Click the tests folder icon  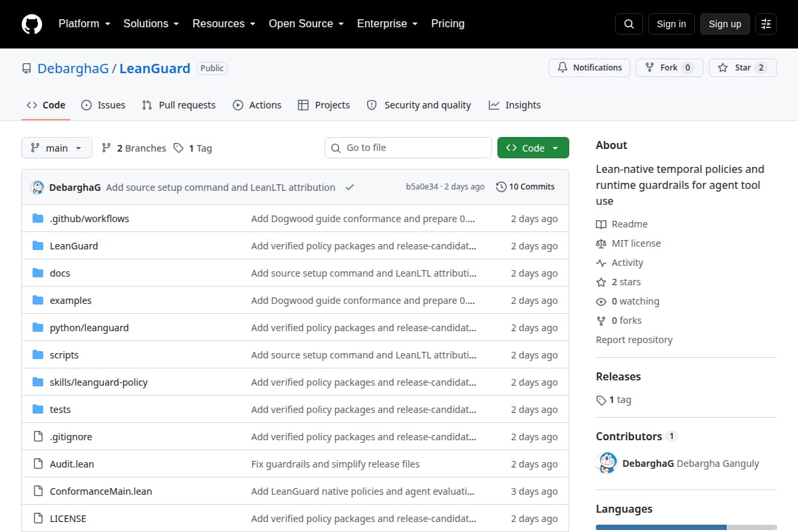[x=38, y=410]
